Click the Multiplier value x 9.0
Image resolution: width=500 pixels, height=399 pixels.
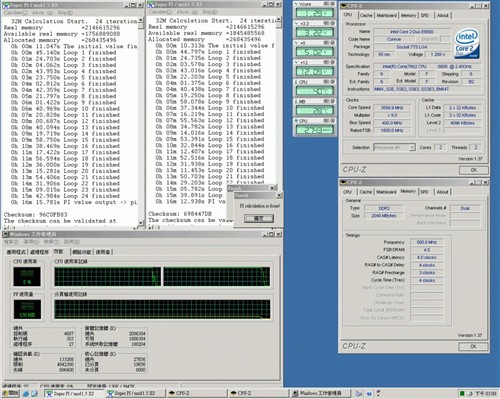point(392,115)
